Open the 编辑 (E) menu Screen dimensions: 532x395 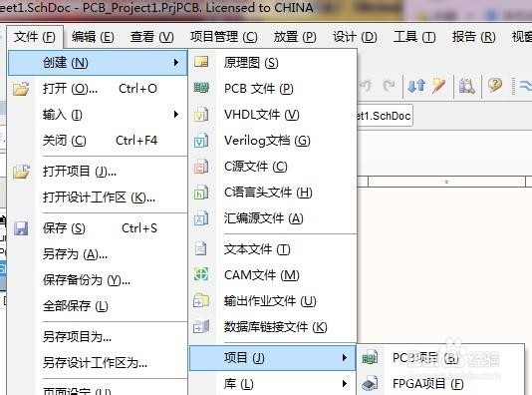pyautogui.click(x=93, y=37)
